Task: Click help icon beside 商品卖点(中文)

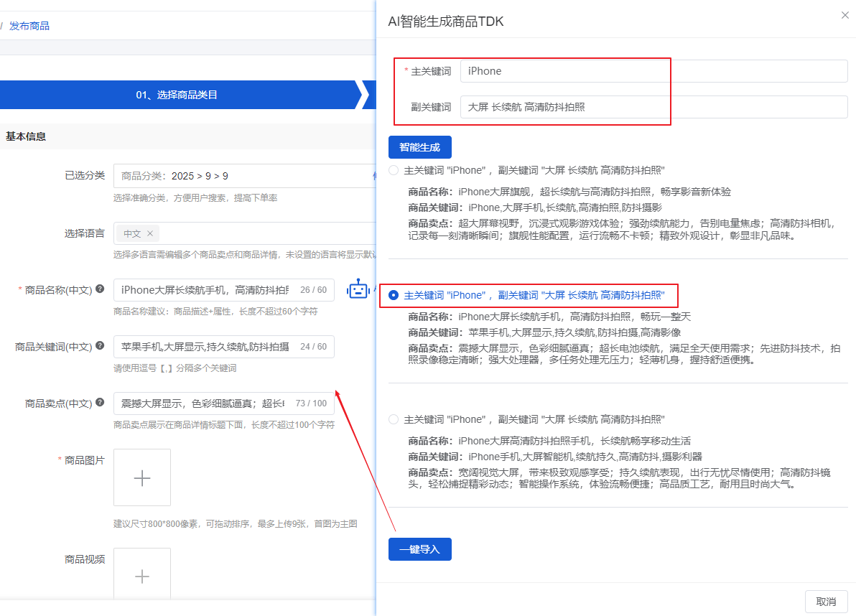Action: click(x=100, y=402)
